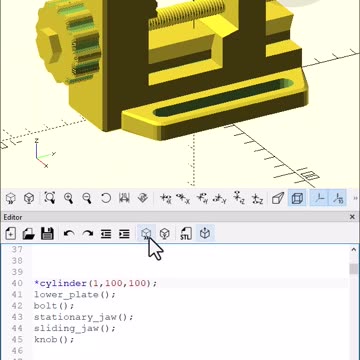The image size is (360, 360).
Task: Create a new file with the New icon
Action: point(10,234)
